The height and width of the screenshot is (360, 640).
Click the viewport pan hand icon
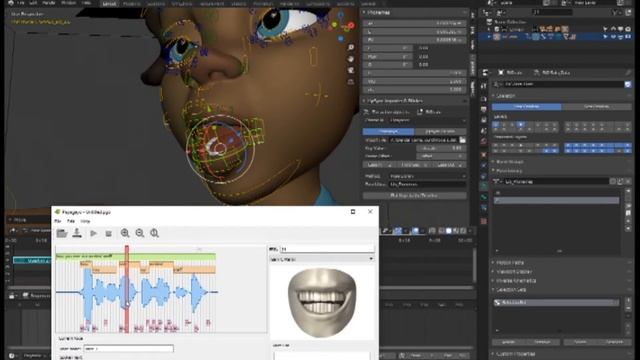click(351, 59)
